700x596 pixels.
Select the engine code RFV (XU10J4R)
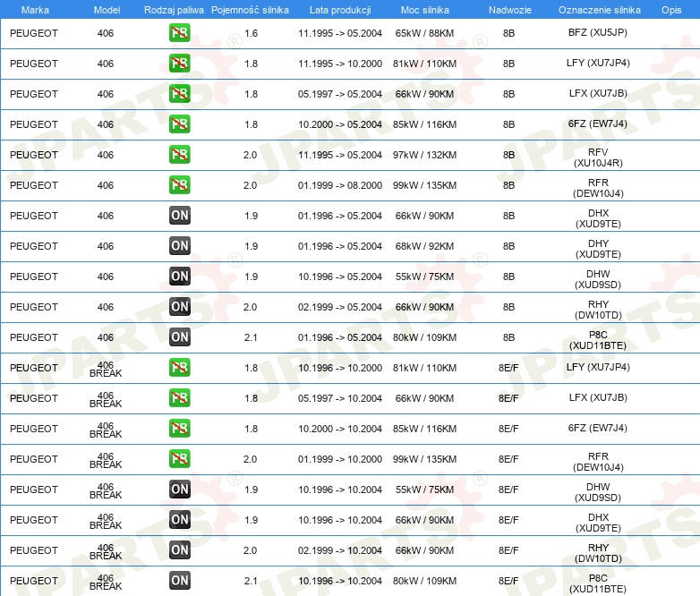[598, 158]
